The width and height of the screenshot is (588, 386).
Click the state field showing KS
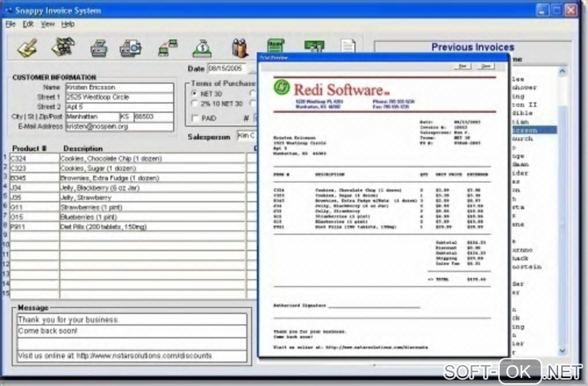tap(126, 117)
